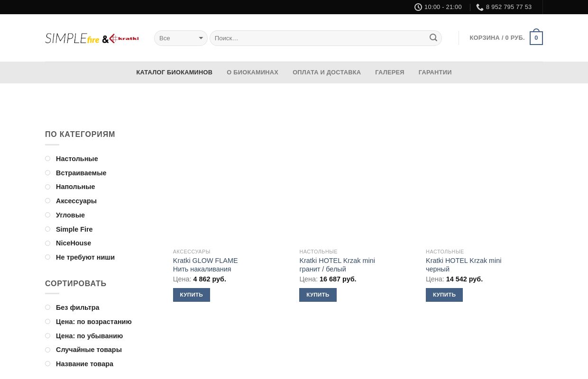Click the price 16 687 руб.
The image size is (588, 379).
[x=338, y=279]
